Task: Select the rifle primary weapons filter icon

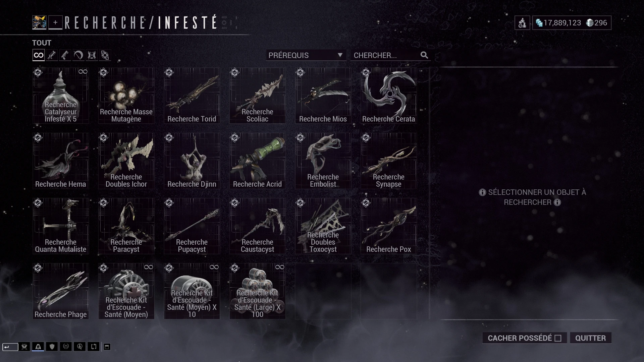Action: 52,55
